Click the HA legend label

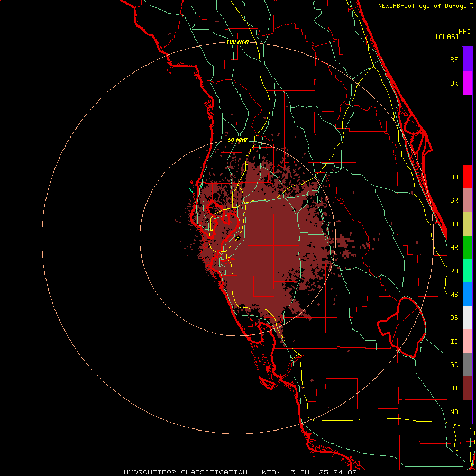(x=454, y=177)
